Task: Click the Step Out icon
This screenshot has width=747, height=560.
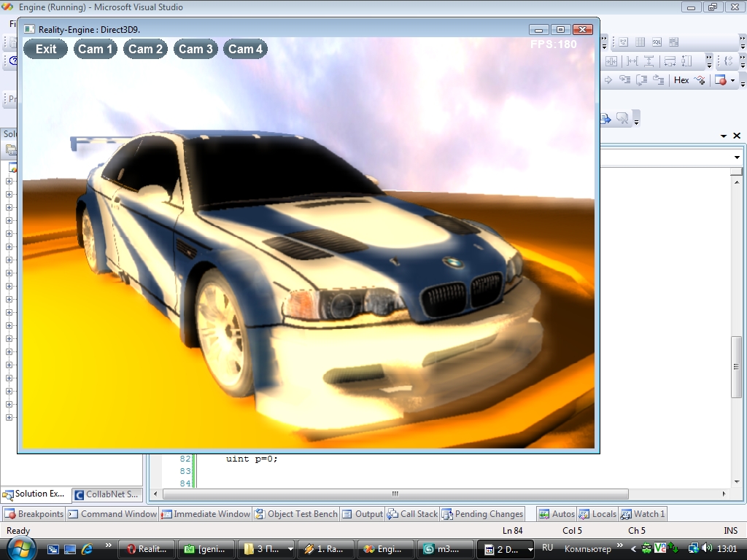Action: [659, 80]
